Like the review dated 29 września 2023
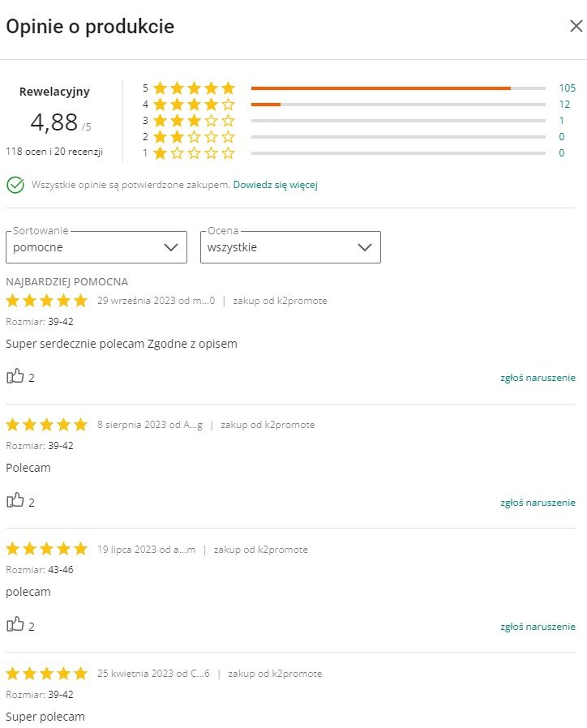This screenshot has height=728, width=587. [15, 377]
